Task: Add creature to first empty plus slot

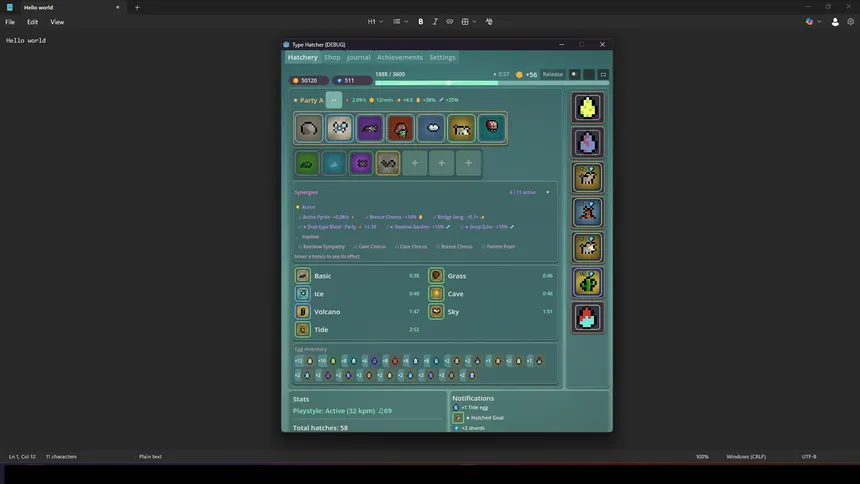Action: pos(415,163)
